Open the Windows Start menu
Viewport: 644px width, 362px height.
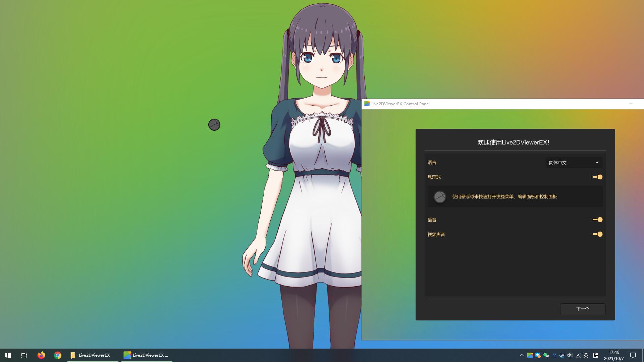point(8,355)
